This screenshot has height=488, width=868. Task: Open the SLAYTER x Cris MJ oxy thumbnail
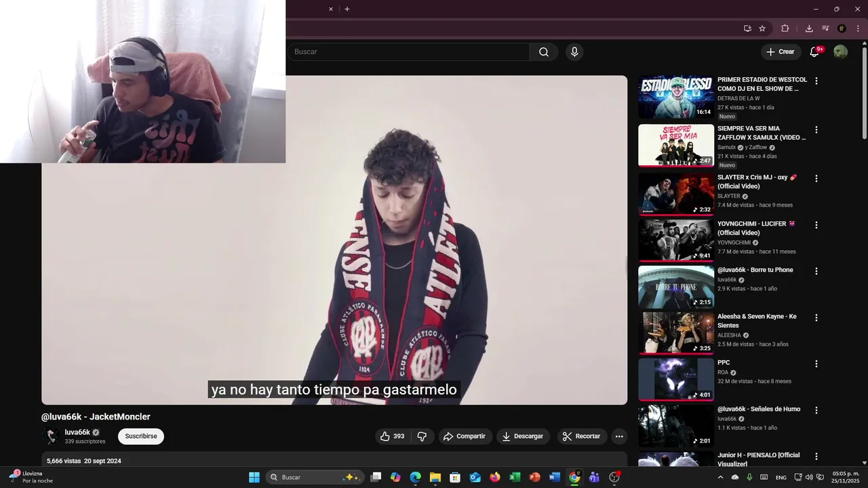pyautogui.click(x=676, y=195)
